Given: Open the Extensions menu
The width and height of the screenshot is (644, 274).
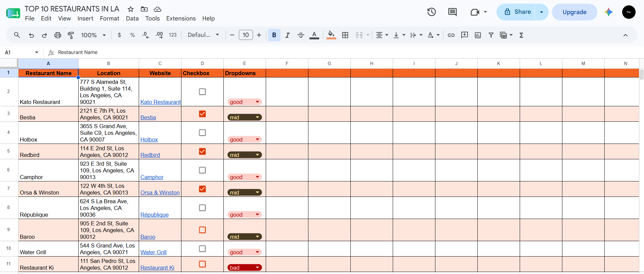Looking at the screenshot, I should click(181, 18).
